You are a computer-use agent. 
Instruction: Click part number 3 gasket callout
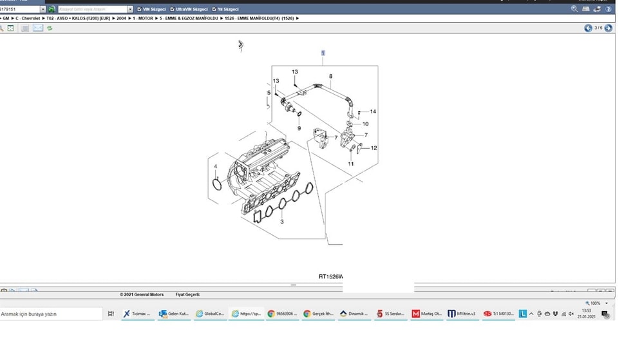pyautogui.click(x=282, y=222)
